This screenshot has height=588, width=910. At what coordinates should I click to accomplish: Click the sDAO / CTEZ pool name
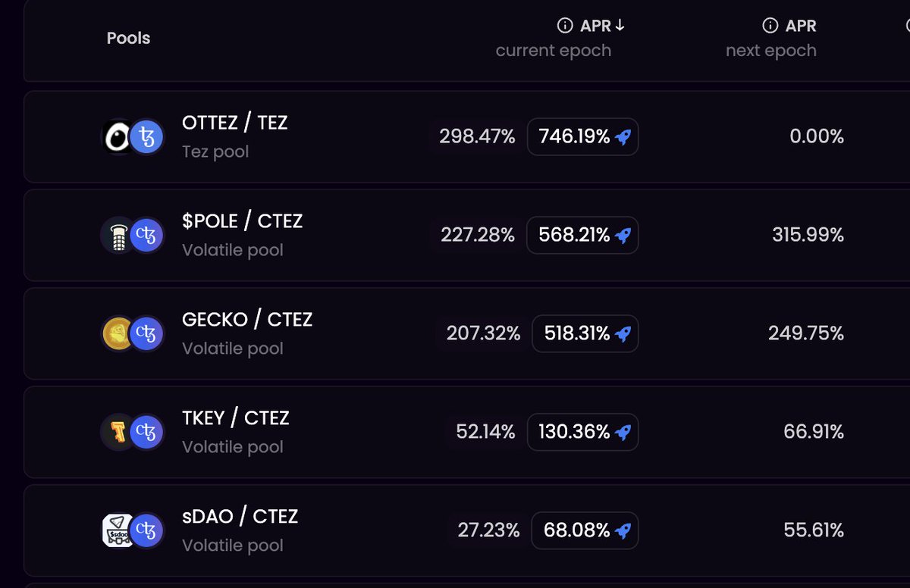pyautogui.click(x=240, y=517)
